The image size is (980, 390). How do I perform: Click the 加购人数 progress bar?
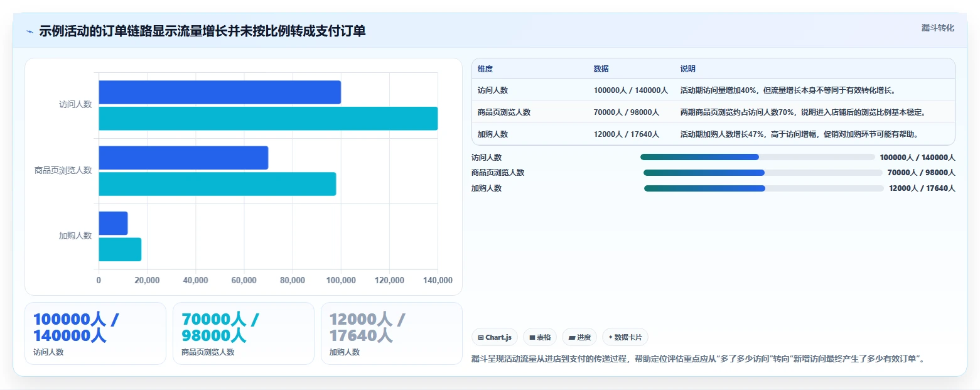764,188
